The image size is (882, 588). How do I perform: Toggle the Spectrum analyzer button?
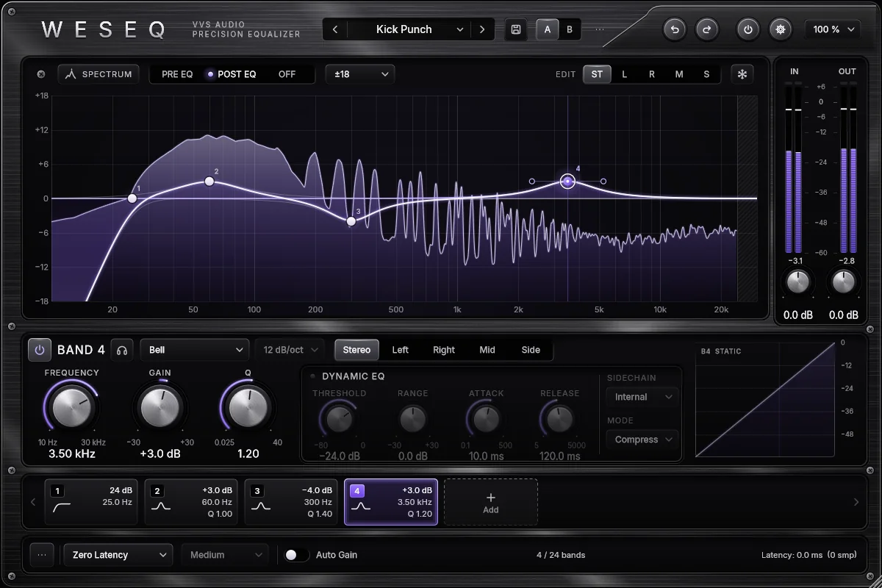98,74
